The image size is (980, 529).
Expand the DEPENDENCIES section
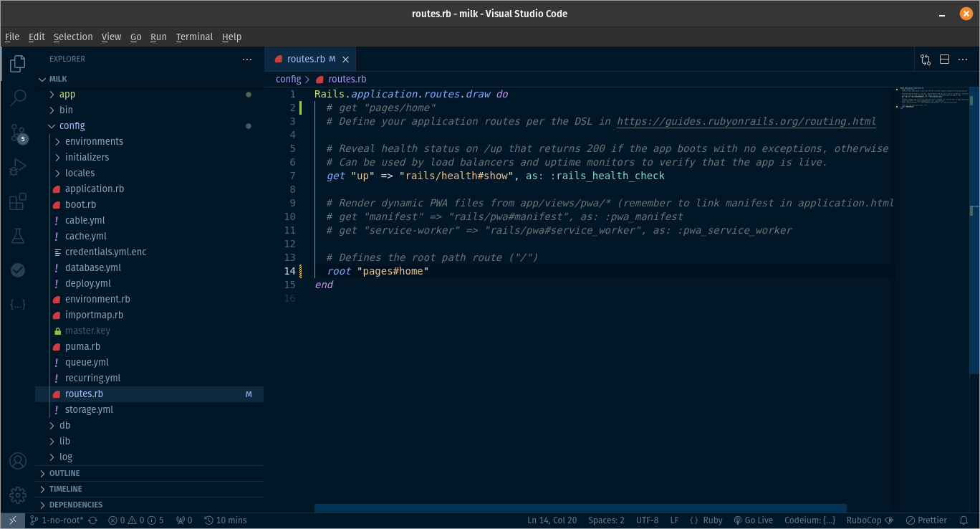click(x=149, y=505)
